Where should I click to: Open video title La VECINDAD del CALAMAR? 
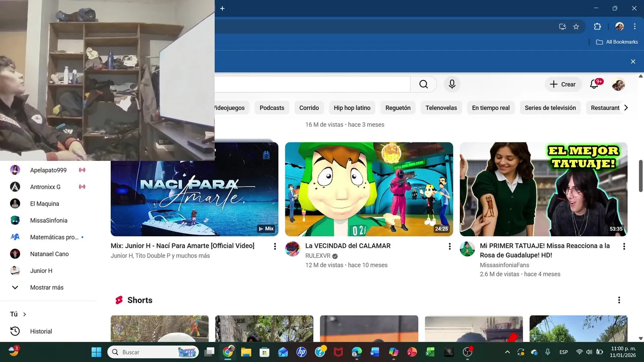click(348, 246)
